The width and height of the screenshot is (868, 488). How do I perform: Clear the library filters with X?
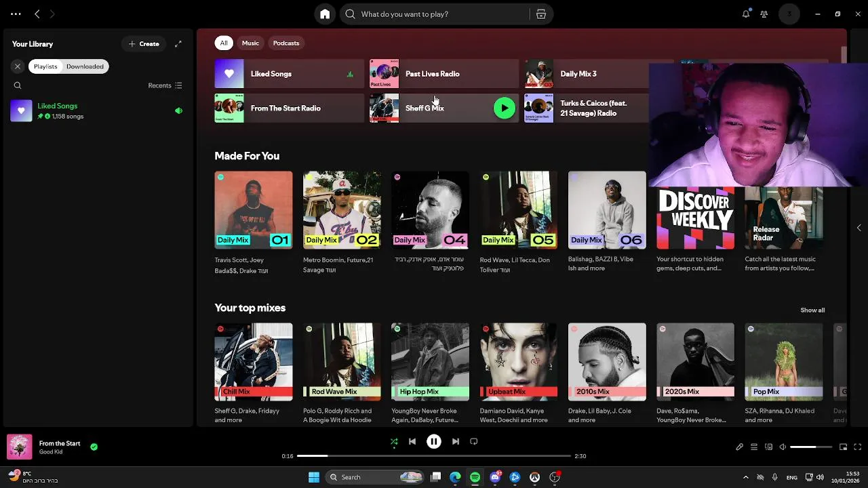click(x=18, y=66)
